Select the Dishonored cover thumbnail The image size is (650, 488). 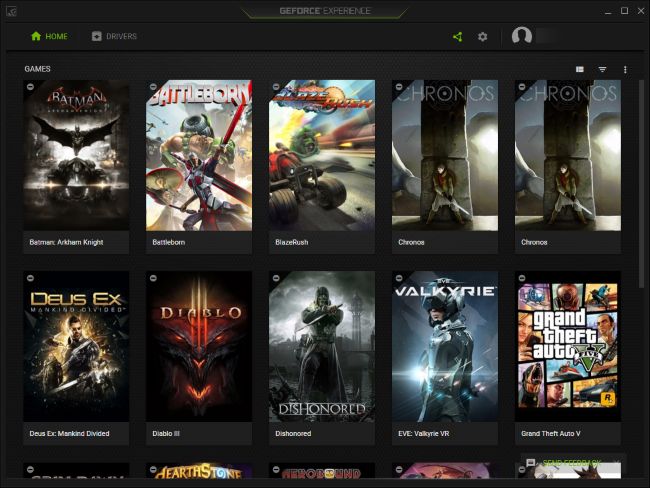point(322,347)
